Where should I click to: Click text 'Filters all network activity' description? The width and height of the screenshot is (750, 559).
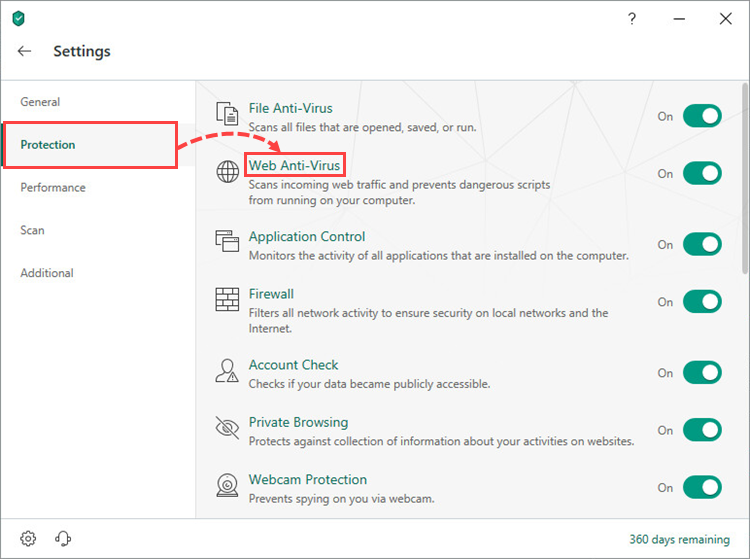[429, 320]
